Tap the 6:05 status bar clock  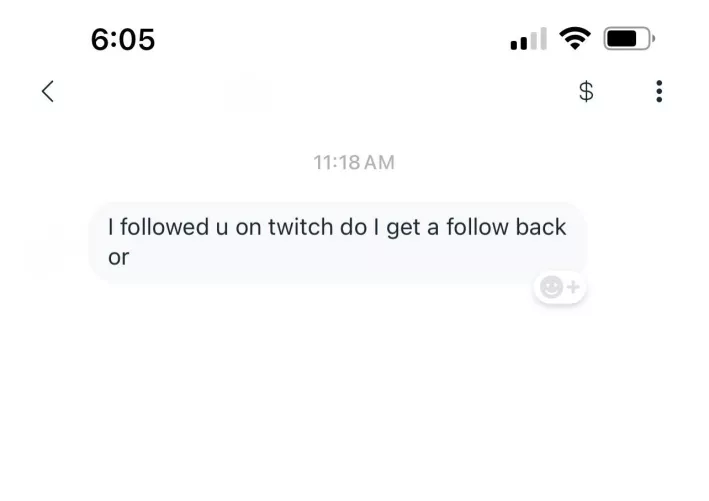click(x=122, y=40)
